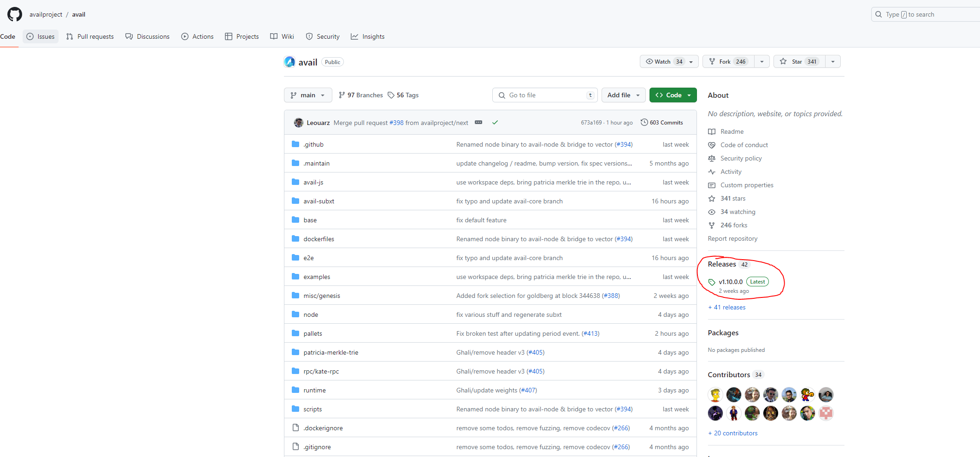Open the rpc/kate-rpc folder
Viewport: 980px width, 457px height.
tap(321, 372)
